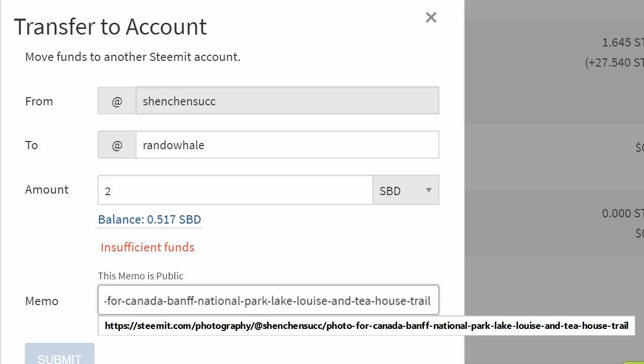Viewport: 644px width, 364px height.
Task: Click the Submit button
Action: coord(59,355)
